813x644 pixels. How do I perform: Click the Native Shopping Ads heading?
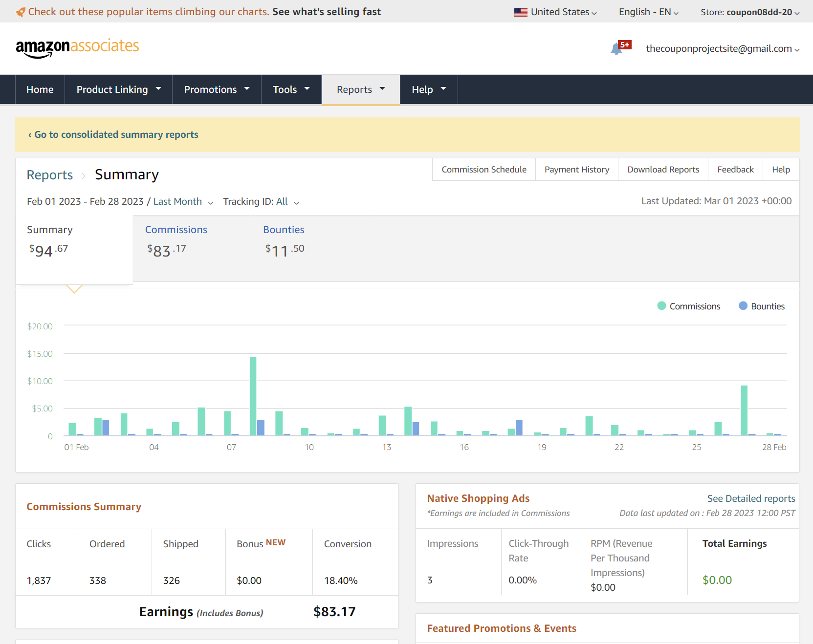pos(478,498)
